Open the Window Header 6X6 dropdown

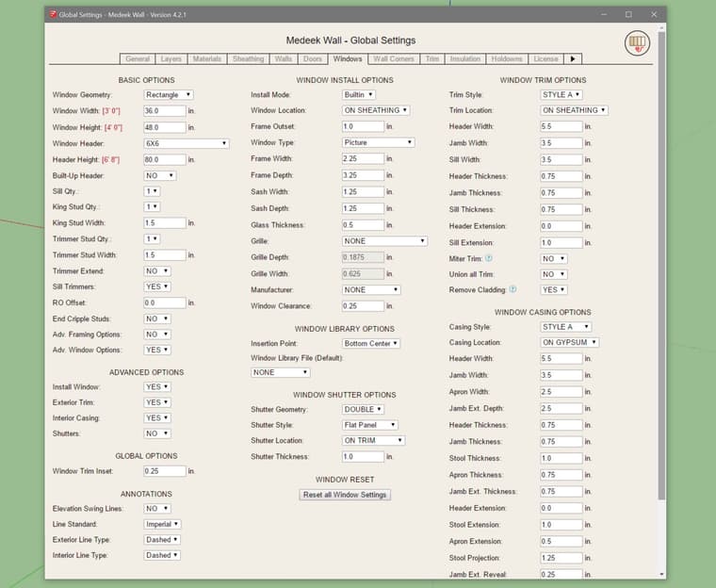coord(186,143)
